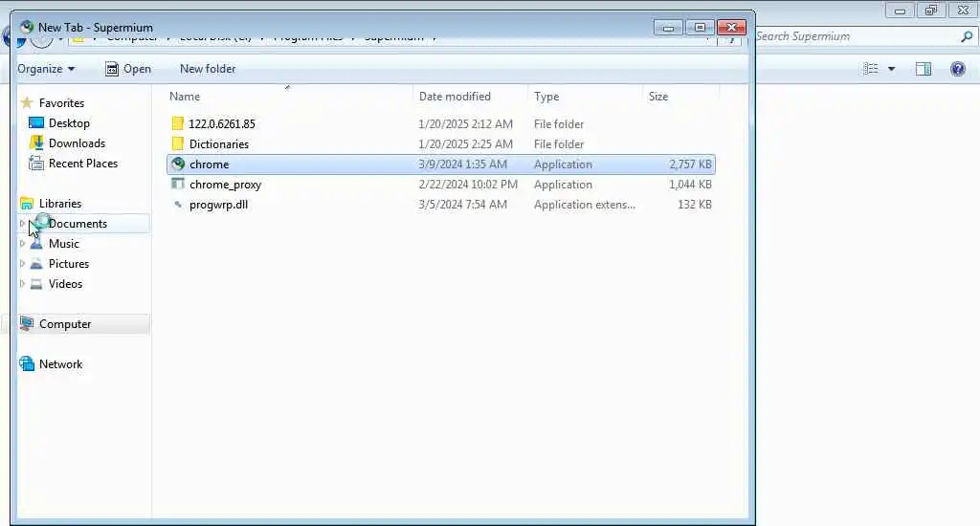Expand the Documents library

pyautogui.click(x=23, y=223)
